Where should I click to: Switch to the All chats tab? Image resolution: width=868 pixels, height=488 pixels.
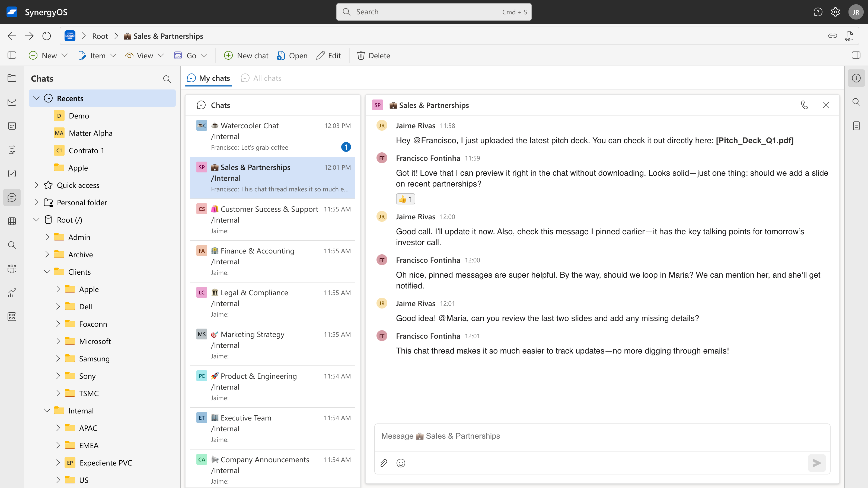click(x=261, y=78)
